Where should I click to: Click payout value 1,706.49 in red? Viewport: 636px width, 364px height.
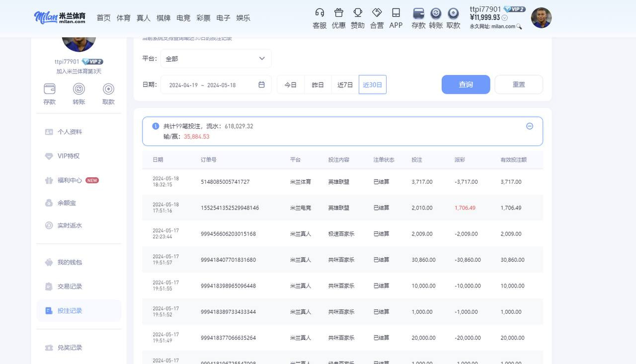click(x=465, y=208)
